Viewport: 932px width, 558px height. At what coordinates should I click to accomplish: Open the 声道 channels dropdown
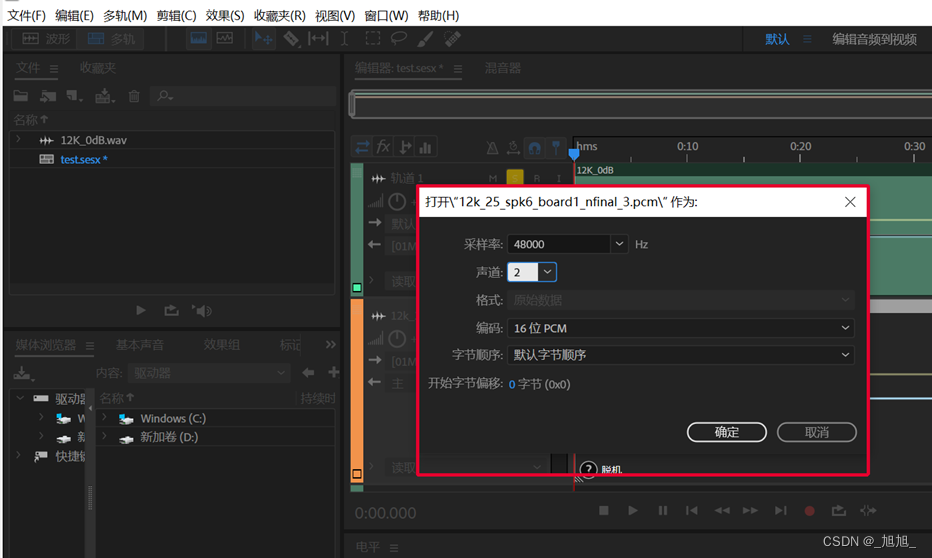click(x=547, y=272)
